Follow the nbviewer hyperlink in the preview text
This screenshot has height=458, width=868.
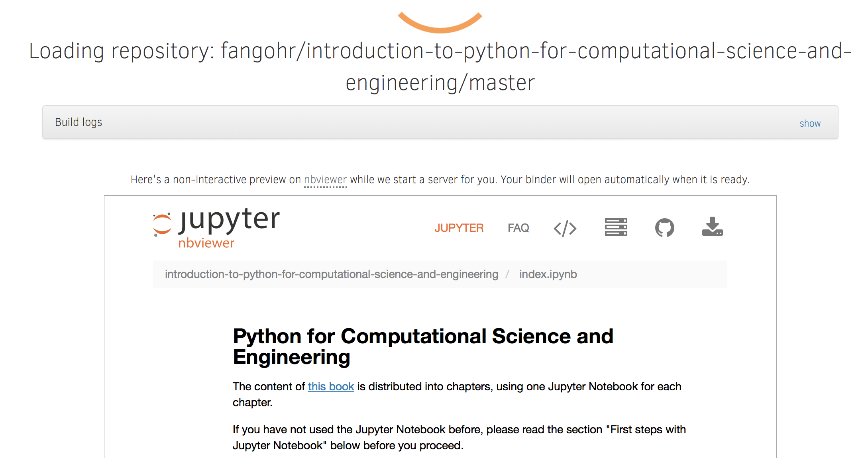[325, 180]
